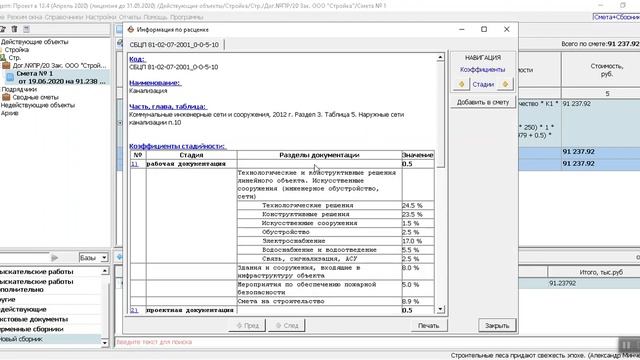Viewport: 640px width, 360px height.
Task: Minimize the Информация по расценке dialog
Action: [462, 29]
